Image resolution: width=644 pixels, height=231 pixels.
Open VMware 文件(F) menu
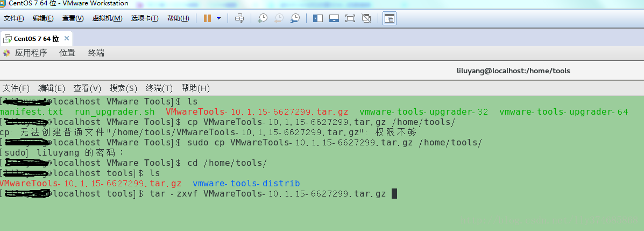point(14,18)
